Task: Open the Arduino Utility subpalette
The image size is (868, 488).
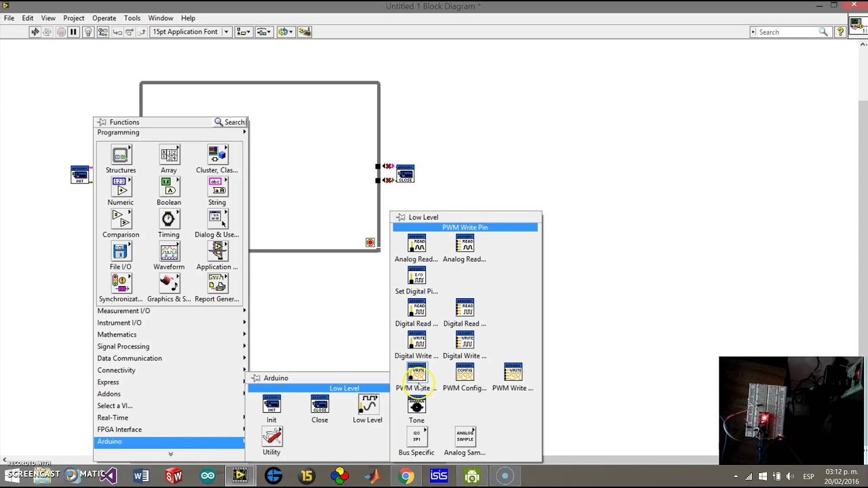Action: pyautogui.click(x=271, y=437)
